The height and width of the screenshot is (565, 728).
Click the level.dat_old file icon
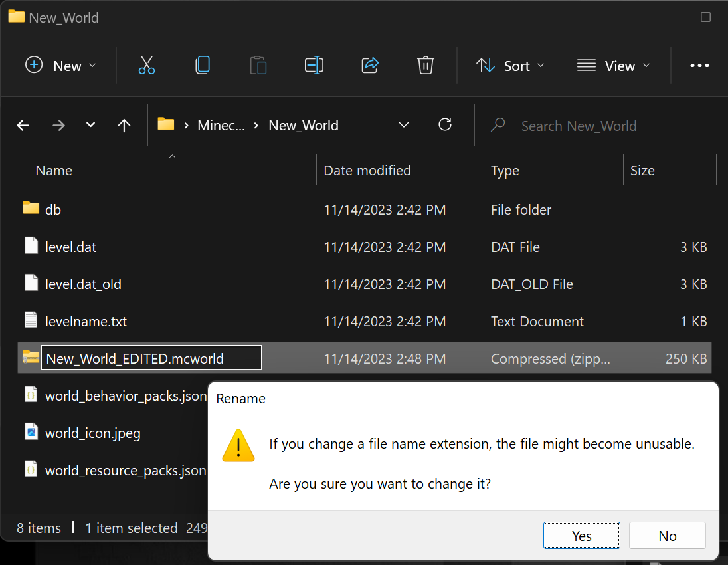coord(31,282)
